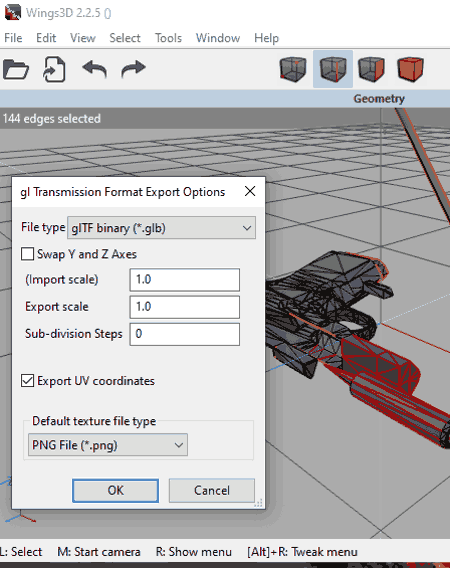
Task: Select the edge selection mode cube
Action: click(333, 69)
